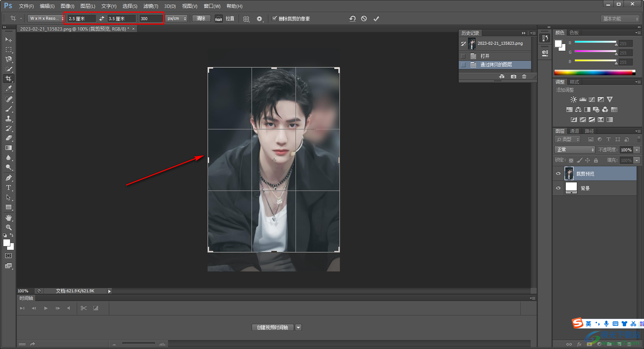This screenshot has height=349, width=644.
Task: Click the color spectrum ramp bar
Action: [x=594, y=73]
